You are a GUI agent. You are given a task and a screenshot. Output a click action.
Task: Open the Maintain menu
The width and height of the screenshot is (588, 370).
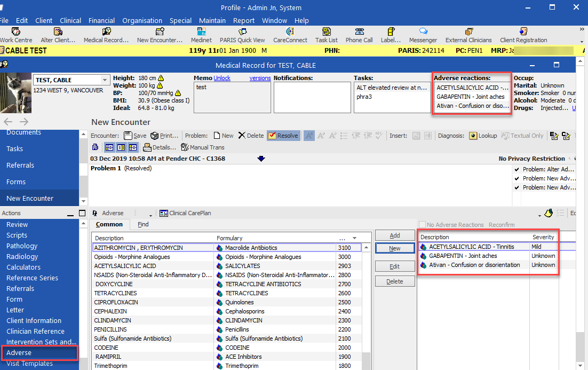[x=212, y=20]
